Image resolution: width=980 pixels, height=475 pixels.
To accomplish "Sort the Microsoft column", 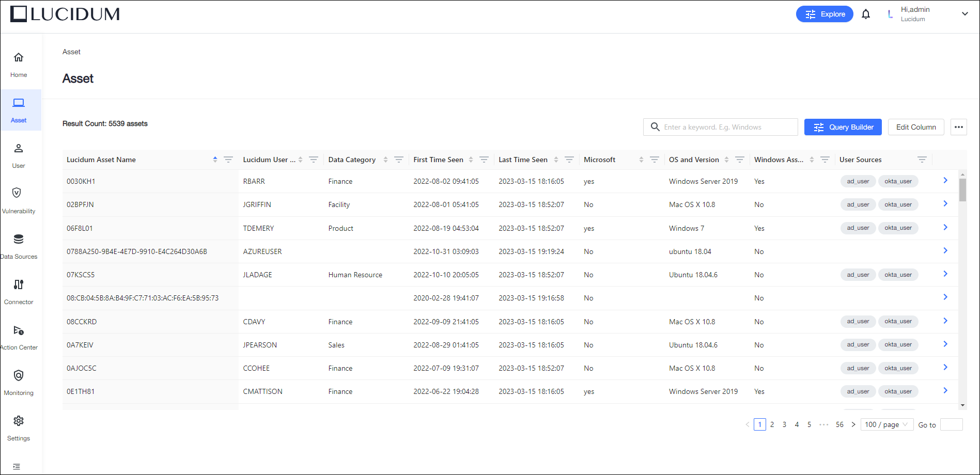I will (641, 160).
